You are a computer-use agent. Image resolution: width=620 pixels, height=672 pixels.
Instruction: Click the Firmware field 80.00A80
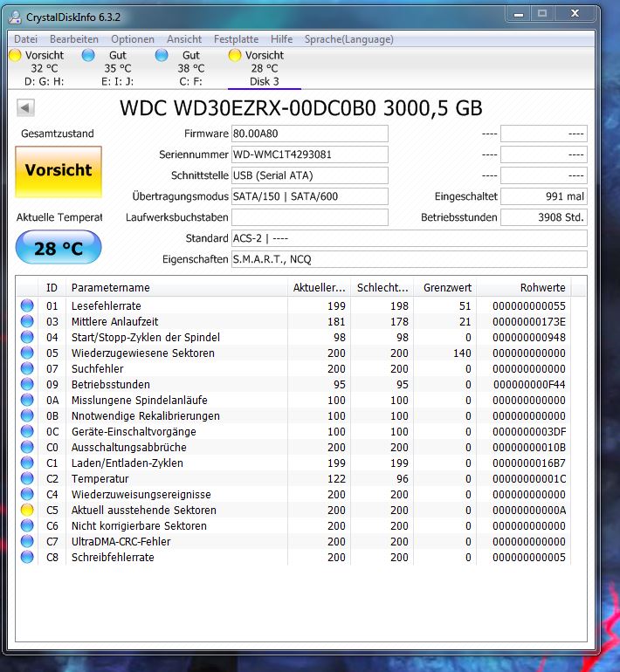pyautogui.click(x=310, y=134)
